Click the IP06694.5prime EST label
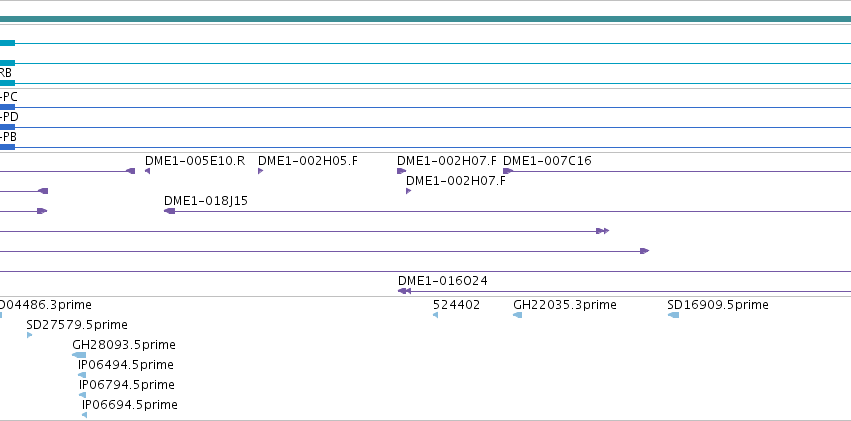The image size is (851, 421). tap(130, 405)
